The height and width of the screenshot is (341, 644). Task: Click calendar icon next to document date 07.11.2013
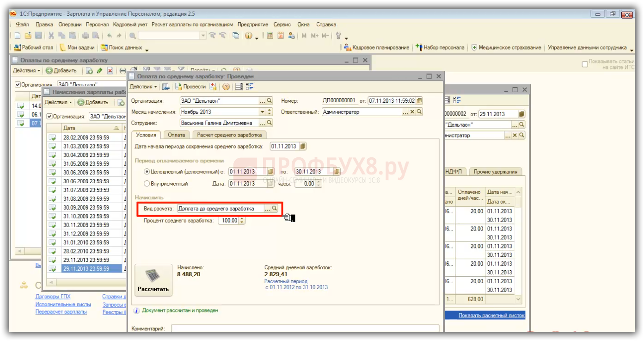tap(419, 100)
